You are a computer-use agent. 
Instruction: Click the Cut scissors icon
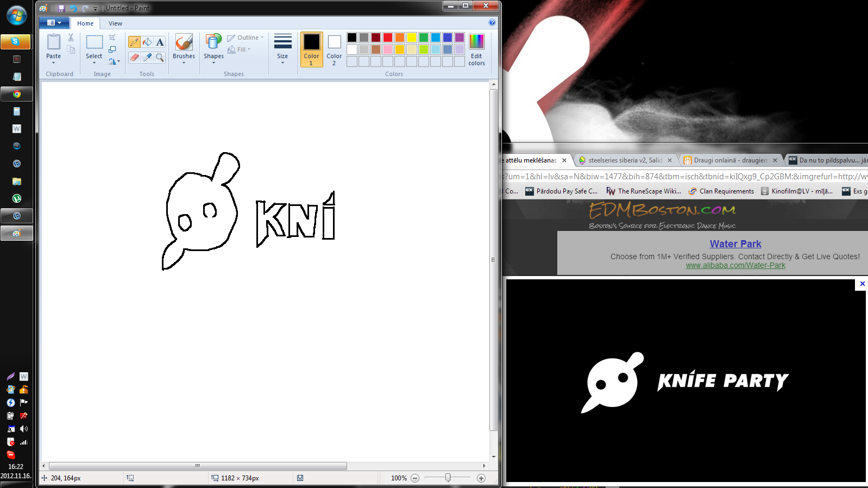click(x=71, y=37)
